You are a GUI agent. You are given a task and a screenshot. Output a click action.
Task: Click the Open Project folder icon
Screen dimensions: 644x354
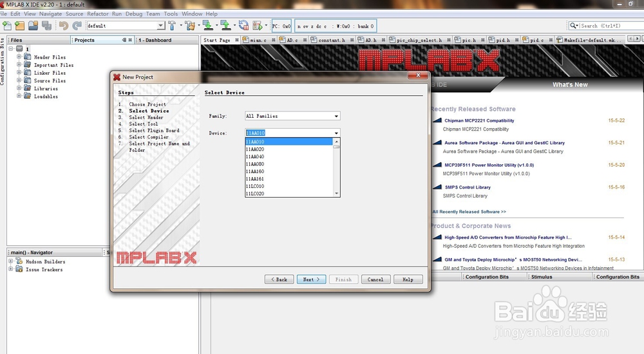click(33, 26)
